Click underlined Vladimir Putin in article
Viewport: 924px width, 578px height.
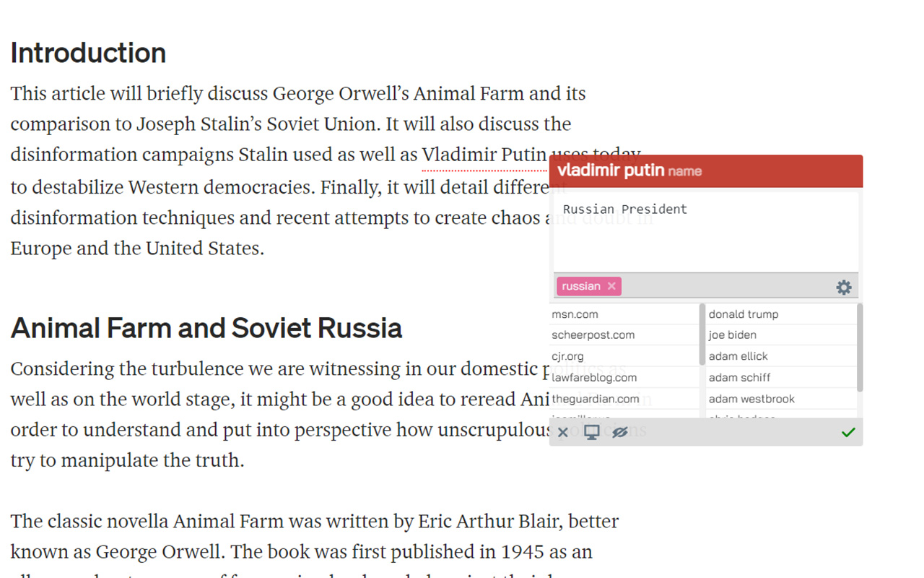tap(484, 155)
